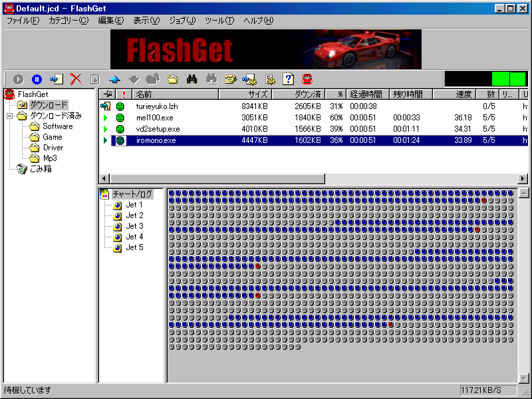Click the status icon of turieyuko.lzh

[x=106, y=106]
